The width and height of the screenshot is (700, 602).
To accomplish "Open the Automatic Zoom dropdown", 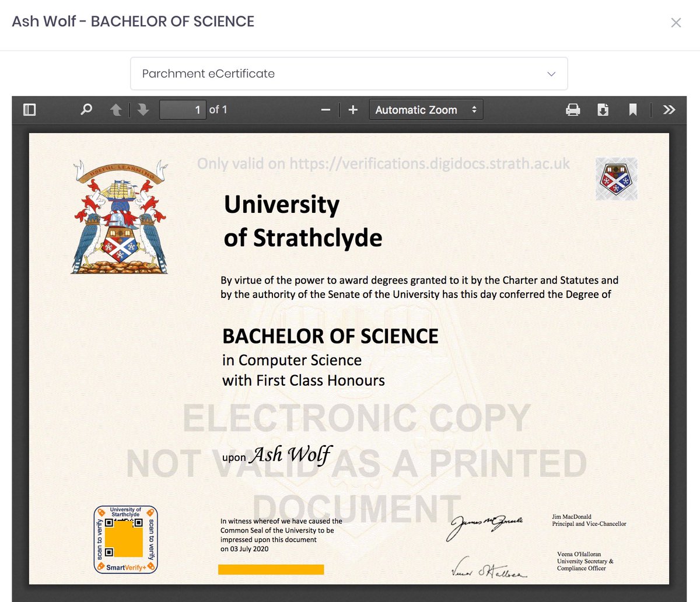I will click(426, 110).
